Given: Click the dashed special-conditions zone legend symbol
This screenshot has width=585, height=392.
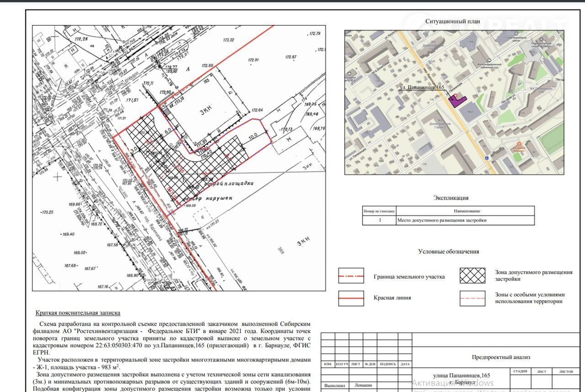Looking at the screenshot, I should [473, 298].
